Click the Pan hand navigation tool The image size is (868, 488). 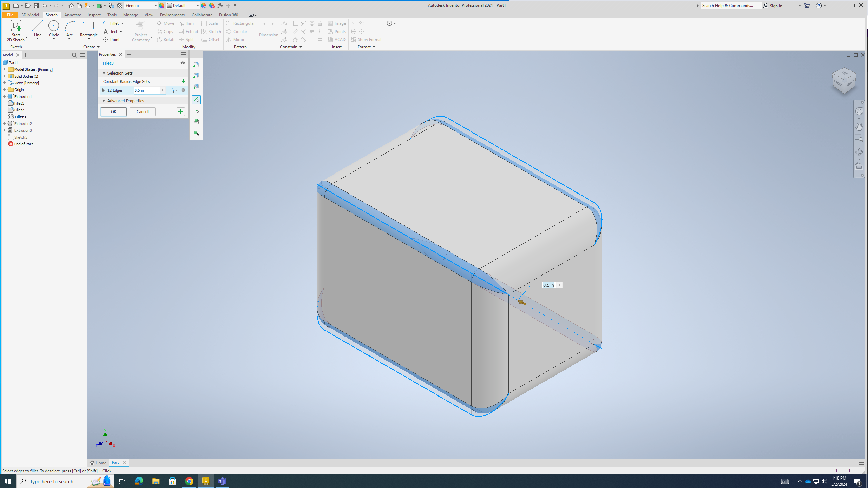click(859, 127)
